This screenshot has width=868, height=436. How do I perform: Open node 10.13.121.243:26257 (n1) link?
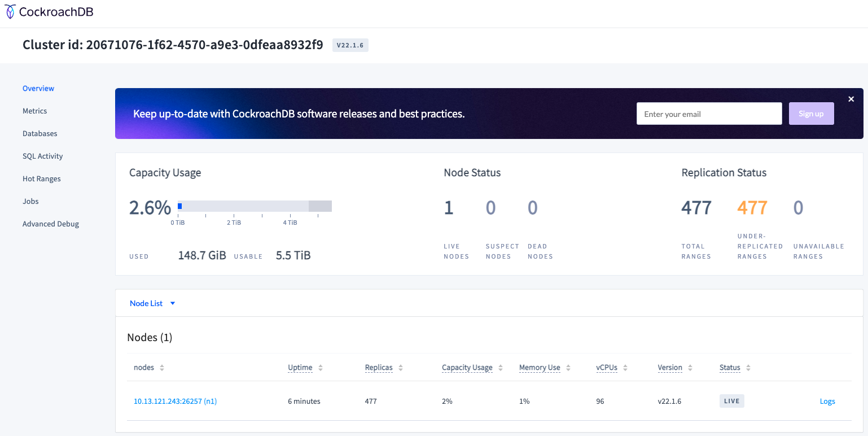[175, 401]
